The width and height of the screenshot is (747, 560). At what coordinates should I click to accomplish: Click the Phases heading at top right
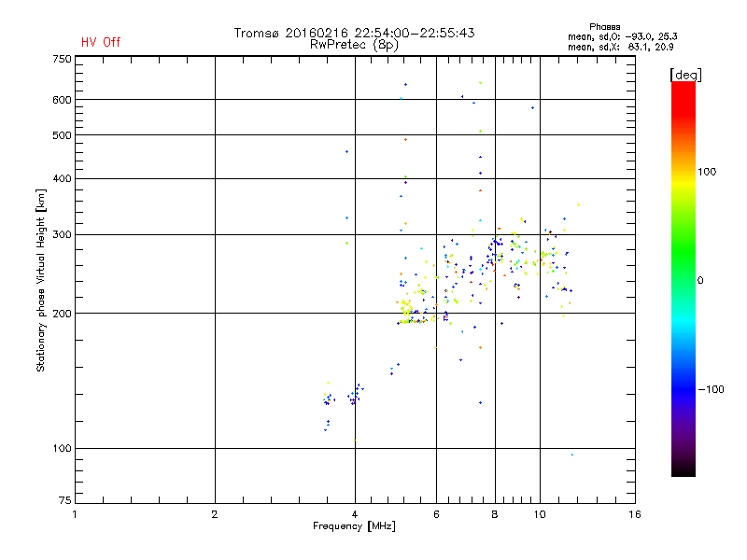click(x=604, y=27)
